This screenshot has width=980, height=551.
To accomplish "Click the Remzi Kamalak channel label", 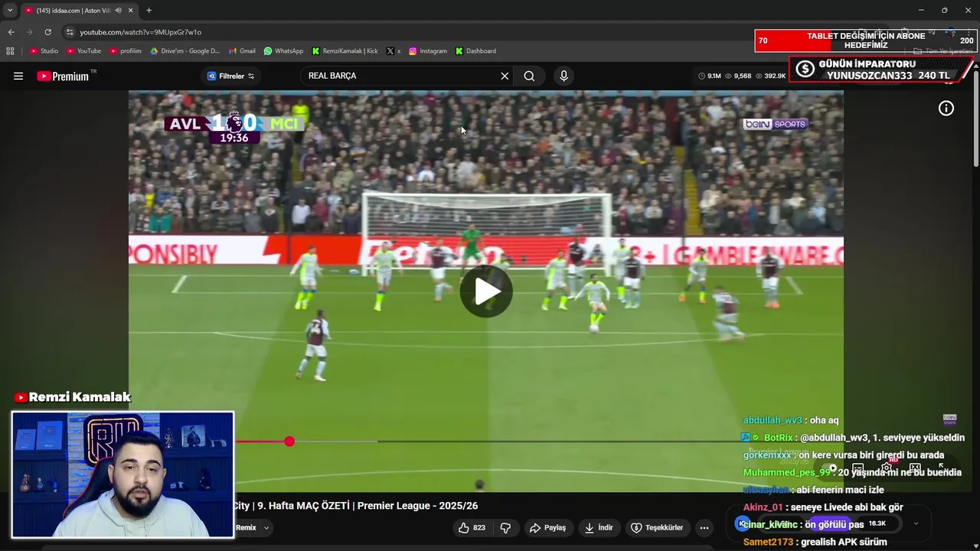I will [x=73, y=397].
